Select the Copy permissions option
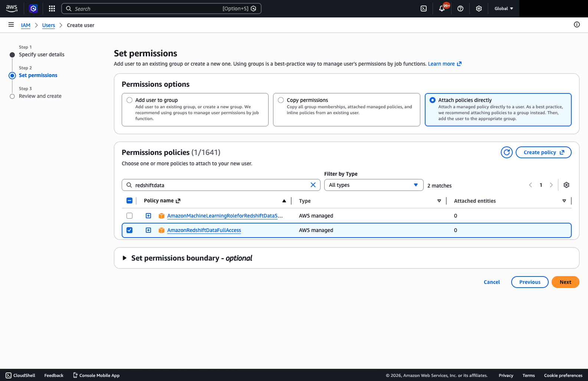The image size is (588, 381). click(x=281, y=100)
